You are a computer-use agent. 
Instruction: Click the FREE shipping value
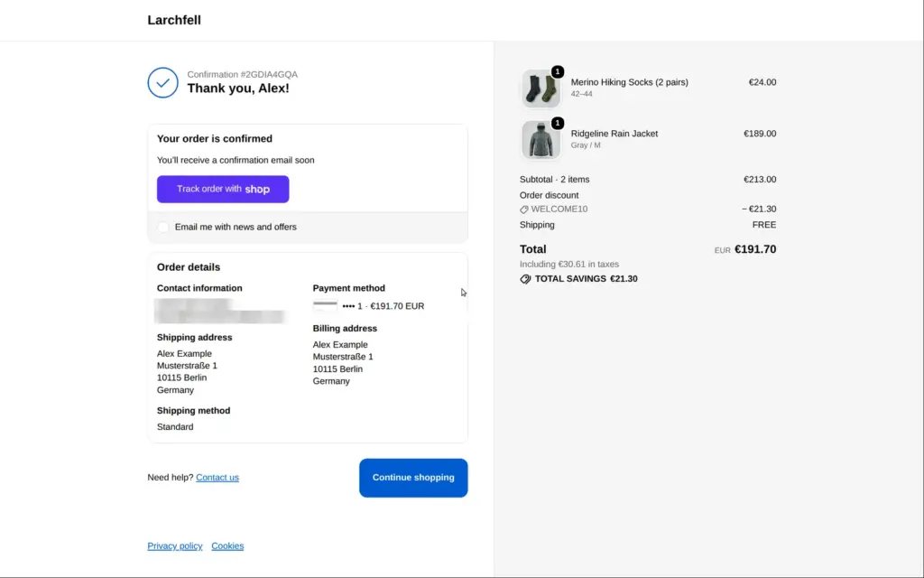pyautogui.click(x=764, y=225)
